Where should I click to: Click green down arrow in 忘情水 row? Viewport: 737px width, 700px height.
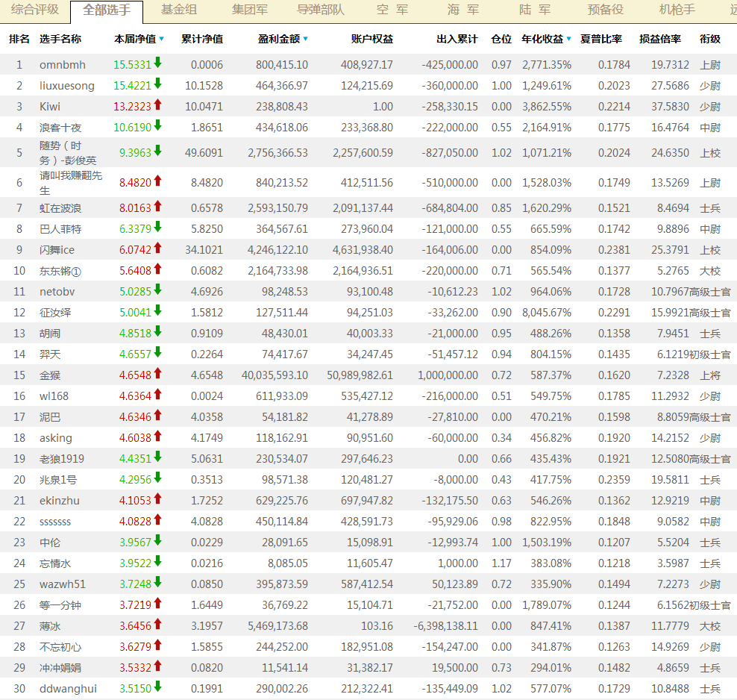tap(158, 562)
